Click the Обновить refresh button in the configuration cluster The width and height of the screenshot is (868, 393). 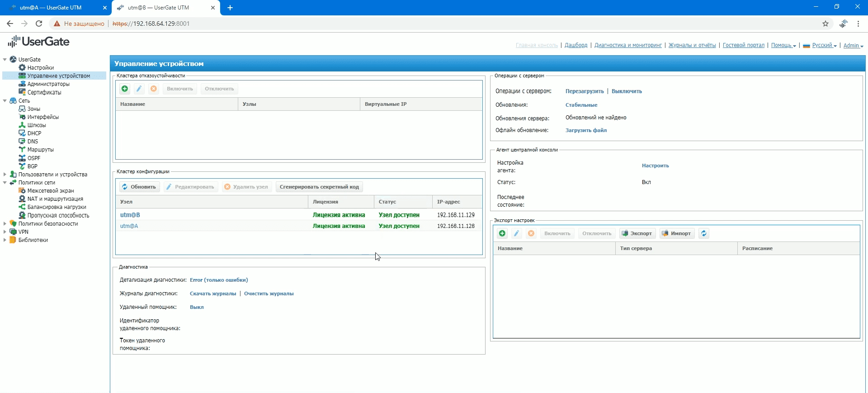(x=139, y=187)
